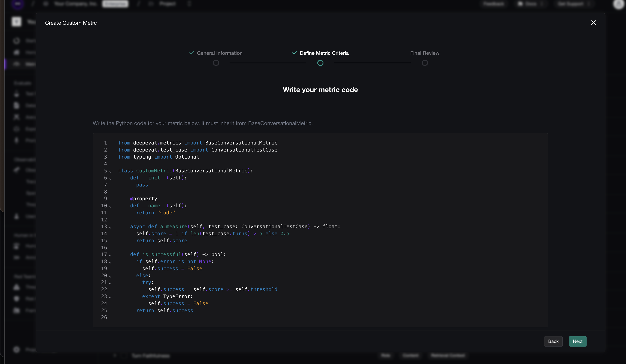The image size is (626, 364).
Task: Collapse the __name__ property on line 10
Action: (x=110, y=207)
